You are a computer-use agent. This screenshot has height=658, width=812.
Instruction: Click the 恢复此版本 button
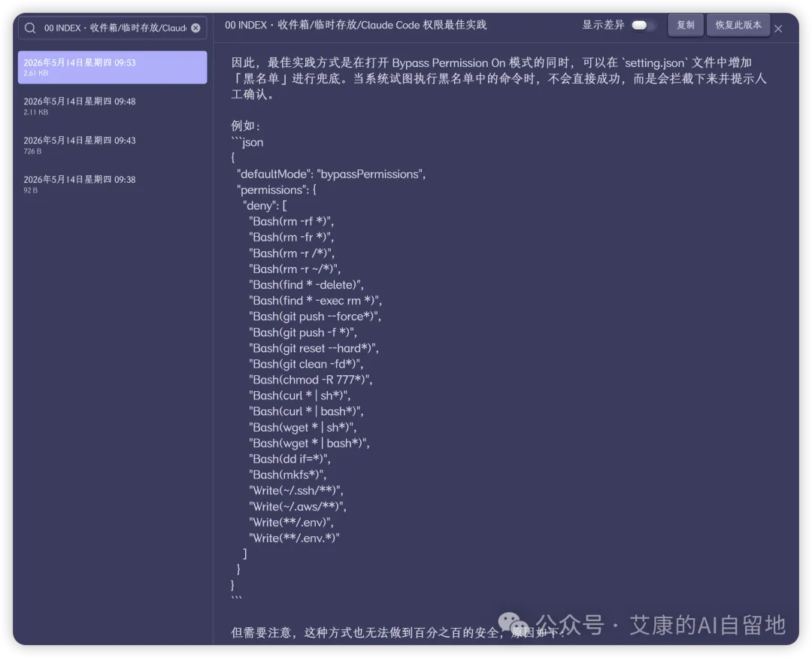[x=738, y=25]
